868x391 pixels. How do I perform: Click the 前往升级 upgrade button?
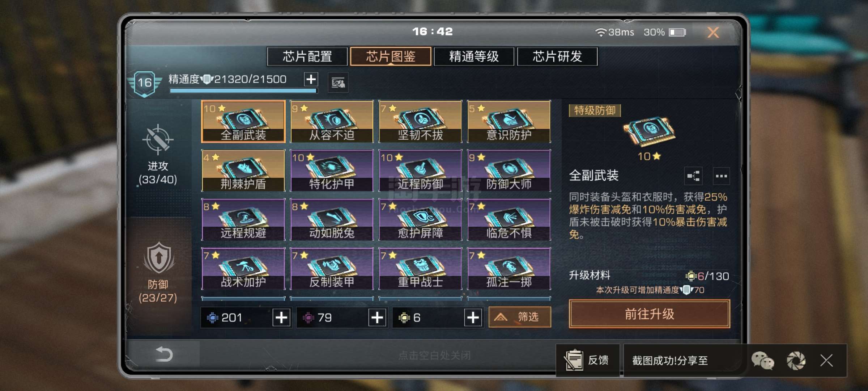[650, 314]
